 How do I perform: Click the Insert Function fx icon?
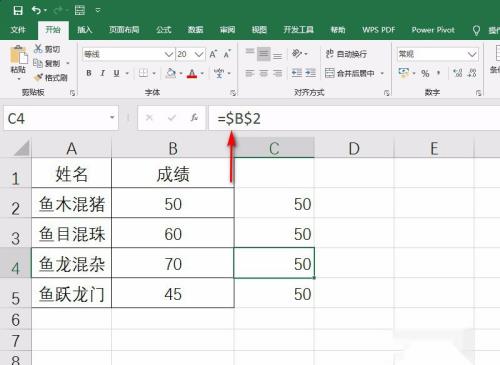[194, 118]
